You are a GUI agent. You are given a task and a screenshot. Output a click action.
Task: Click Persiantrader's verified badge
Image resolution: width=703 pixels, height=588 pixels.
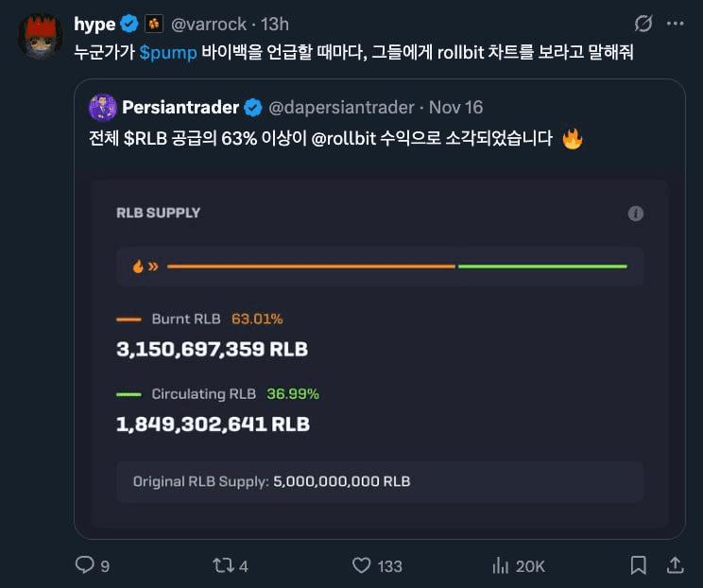pos(254,107)
